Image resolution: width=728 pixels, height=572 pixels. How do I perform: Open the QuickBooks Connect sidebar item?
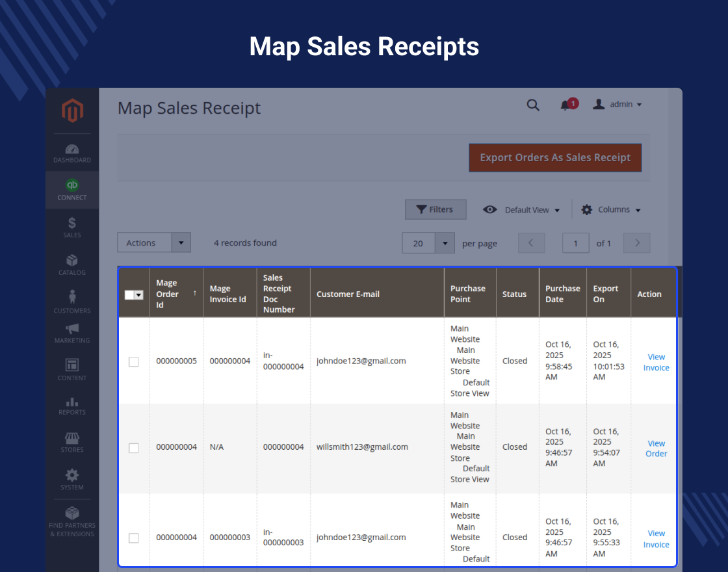click(72, 190)
